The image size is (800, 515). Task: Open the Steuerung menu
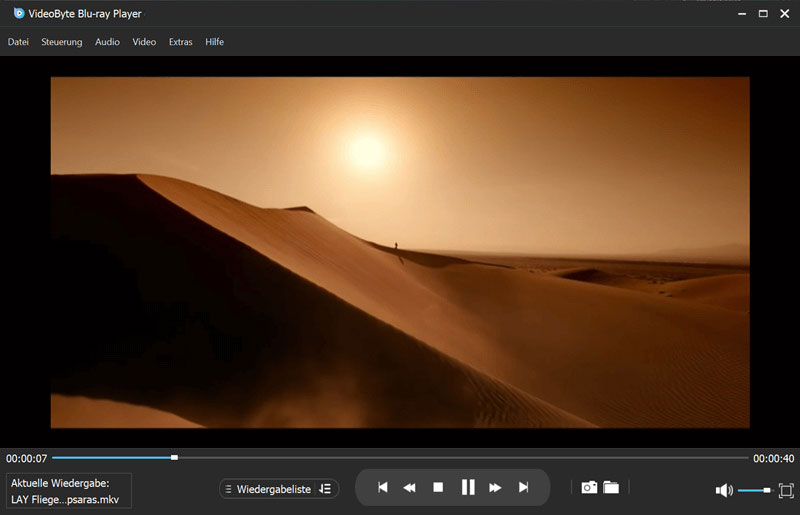pos(62,42)
